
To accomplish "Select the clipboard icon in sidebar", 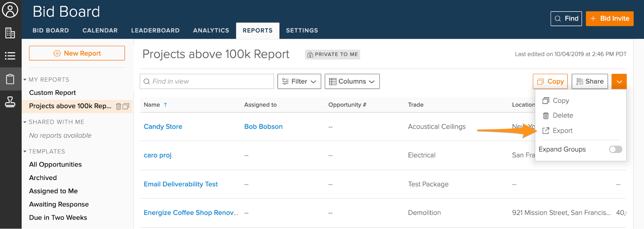I will point(10,79).
